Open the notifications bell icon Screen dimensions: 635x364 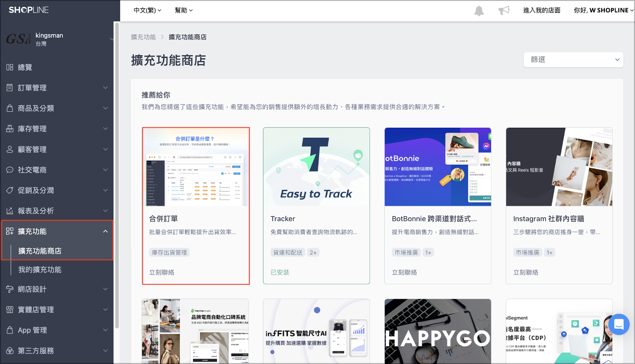click(x=479, y=11)
